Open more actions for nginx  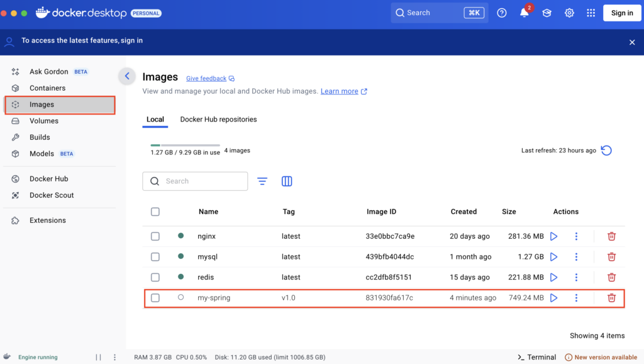(x=576, y=236)
